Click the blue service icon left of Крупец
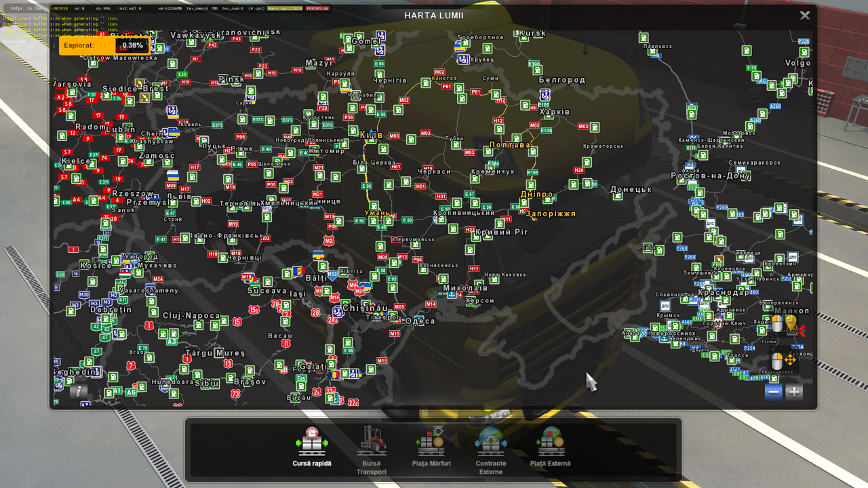 462,60
